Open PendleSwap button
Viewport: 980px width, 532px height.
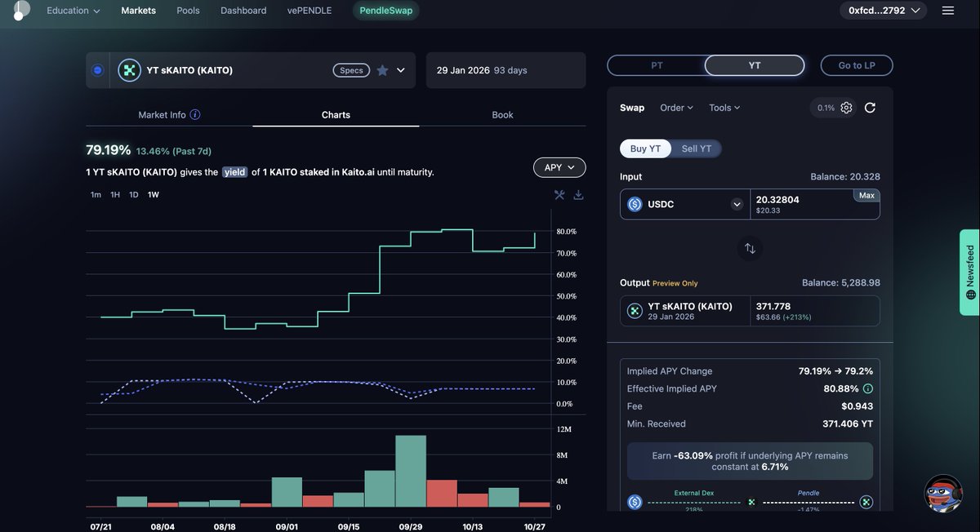point(386,11)
